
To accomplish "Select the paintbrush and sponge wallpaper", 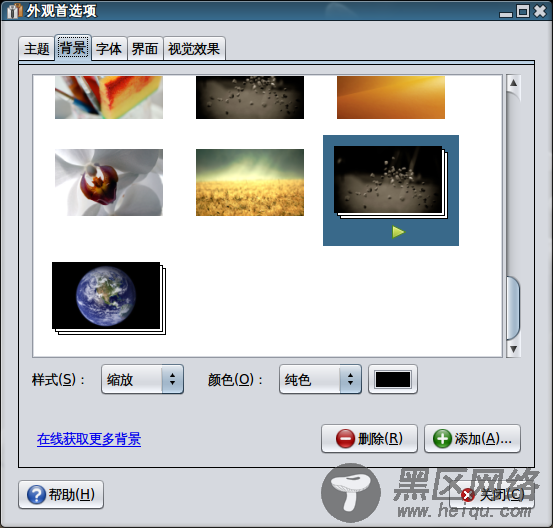I will [x=109, y=97].
